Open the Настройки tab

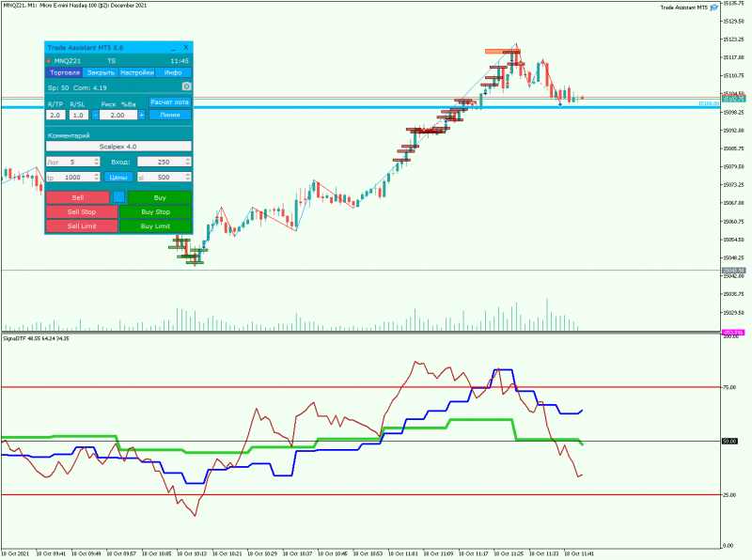(x=137, y=72)
